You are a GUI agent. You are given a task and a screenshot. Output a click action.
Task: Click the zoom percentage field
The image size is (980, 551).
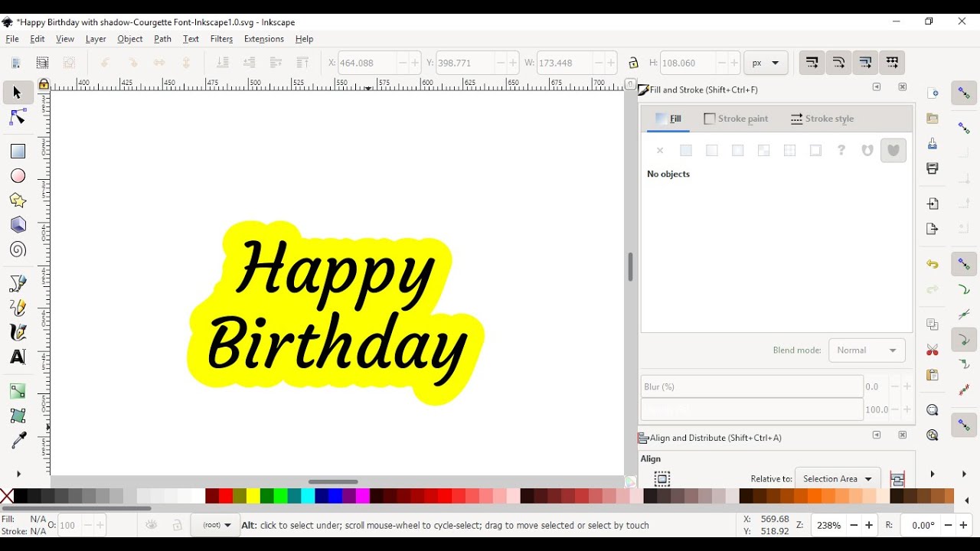pyautogui.click(x=829, y=526)
